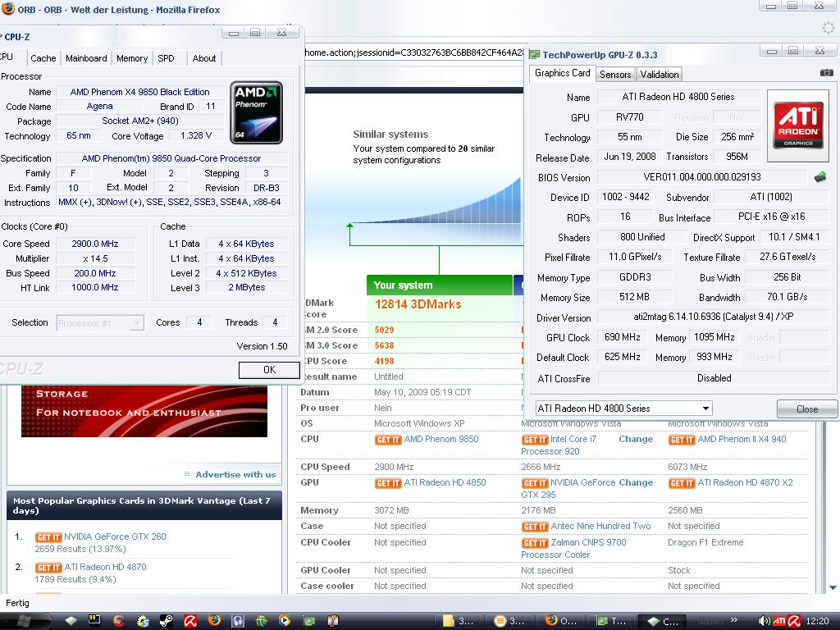
Task: Open the folder taskbar button labeled 3...
Action: click(x=459, y=621)
